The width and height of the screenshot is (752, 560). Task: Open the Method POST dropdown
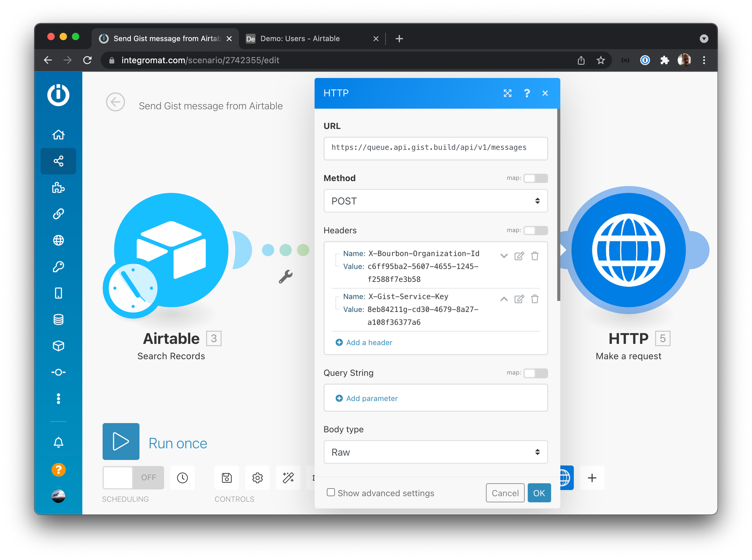click(435, 201)
